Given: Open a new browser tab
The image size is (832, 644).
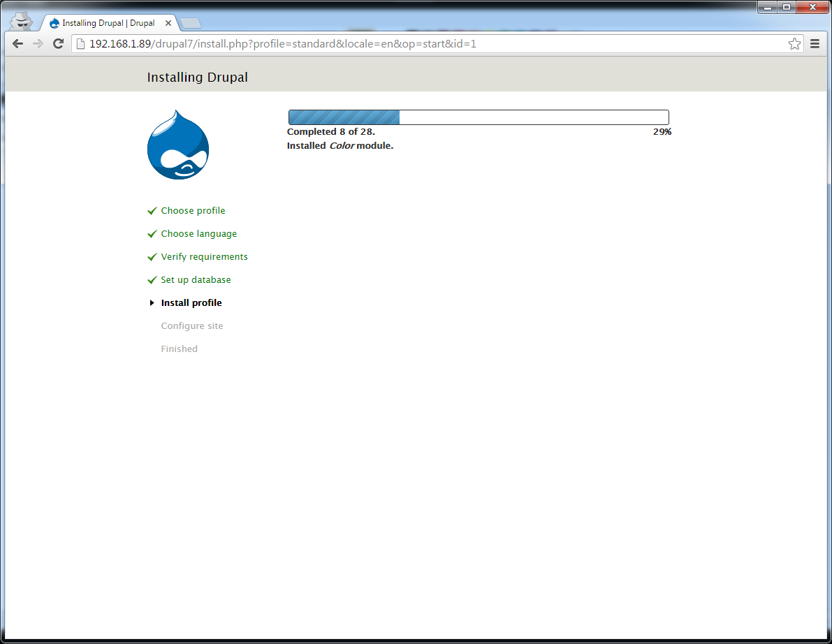Looking at the screenshot, I should [x=191, y=23].
